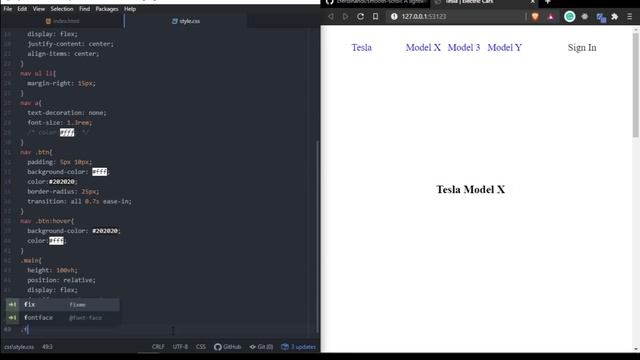This screenshot has height=360, width=640.
Task: Change the UTF-8 encoding setting
Action: pos(180,347)
